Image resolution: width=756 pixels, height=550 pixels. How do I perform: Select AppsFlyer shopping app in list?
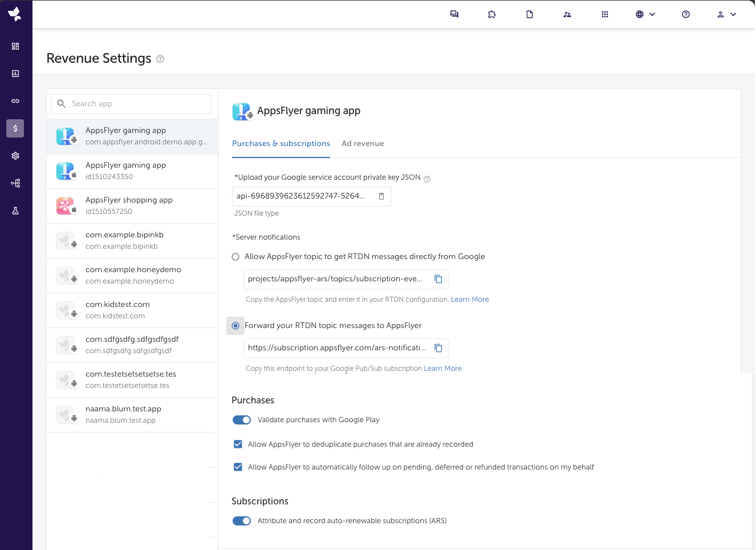click(x=132, y=206)
